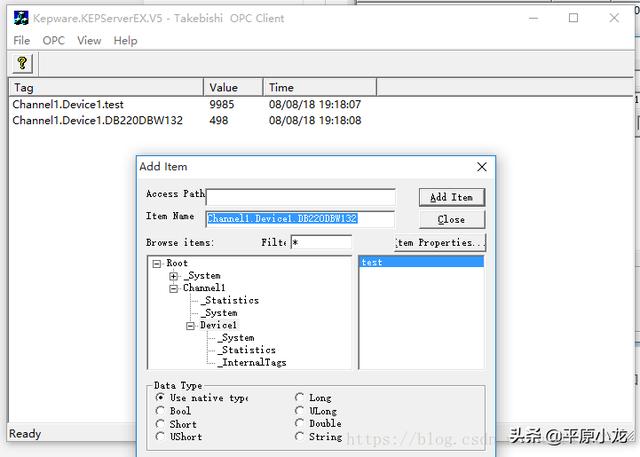The image size is (640, 457).
Task: Click the timestamp 08/08/18 19:18:07
Action: (x=315, y=104)
